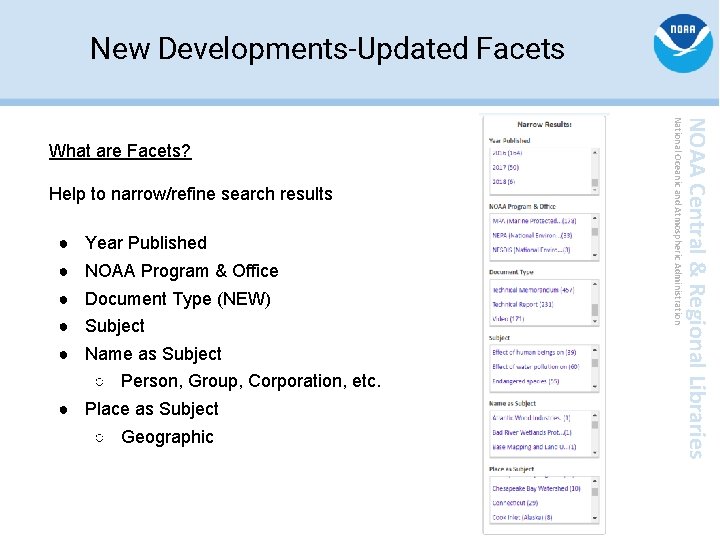Click Subject heading in facet panel

(x=499, y=338)
